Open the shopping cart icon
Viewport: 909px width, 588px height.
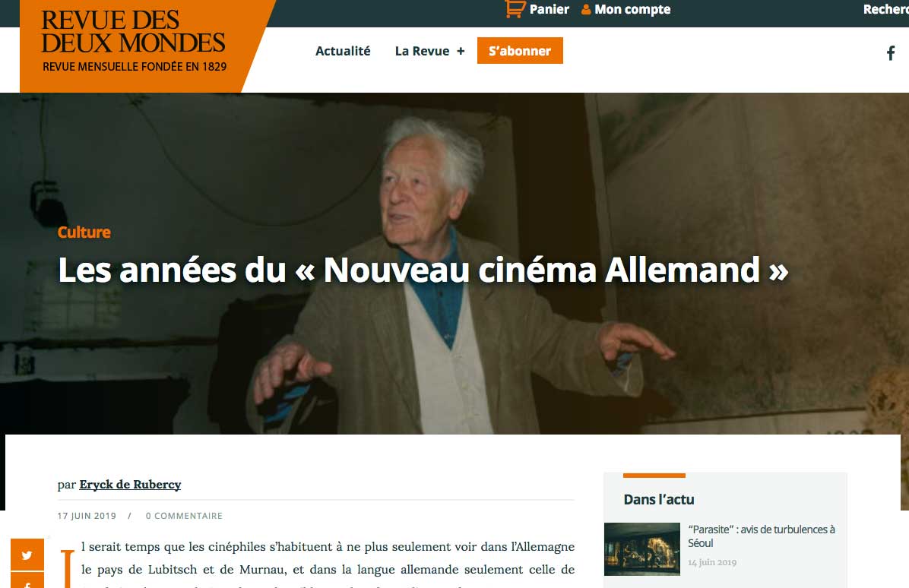(515, 8)
